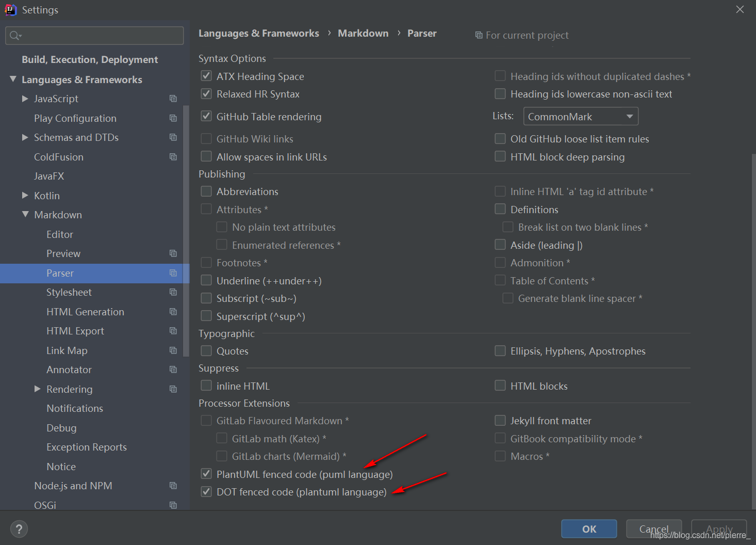Viewport: 756px width, 545px height.
Task: Click the project-level icon next to Schemas and DTDs
Action: pos(173,137)
